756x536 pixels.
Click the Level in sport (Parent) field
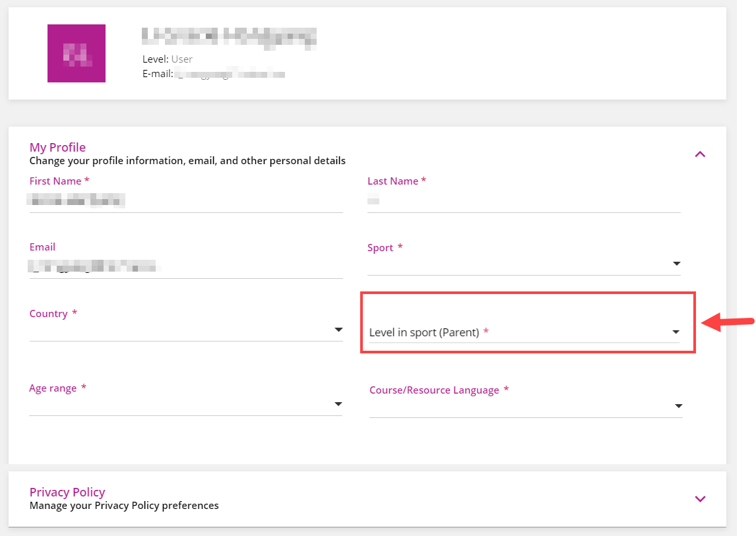tap(524, 332)
